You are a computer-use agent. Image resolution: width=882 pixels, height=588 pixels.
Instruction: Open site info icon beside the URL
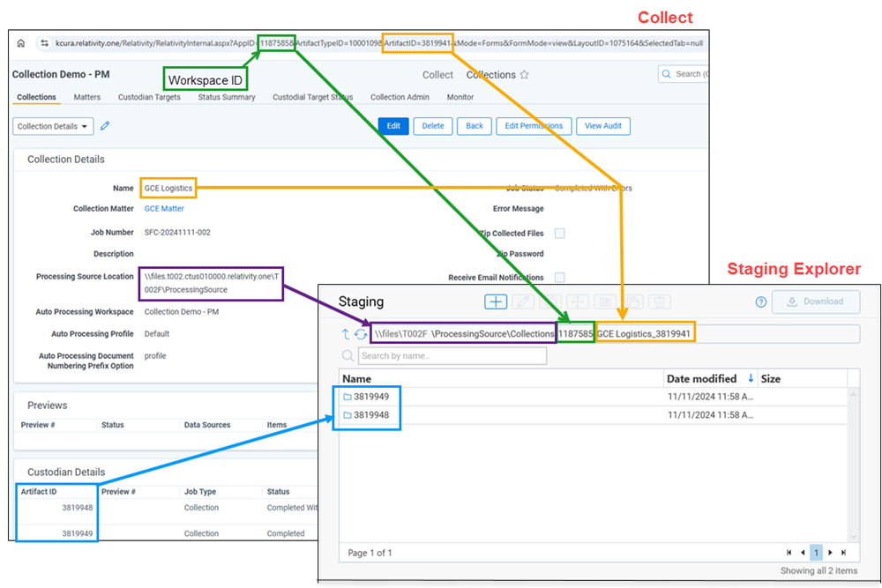(x=44, y=43)
